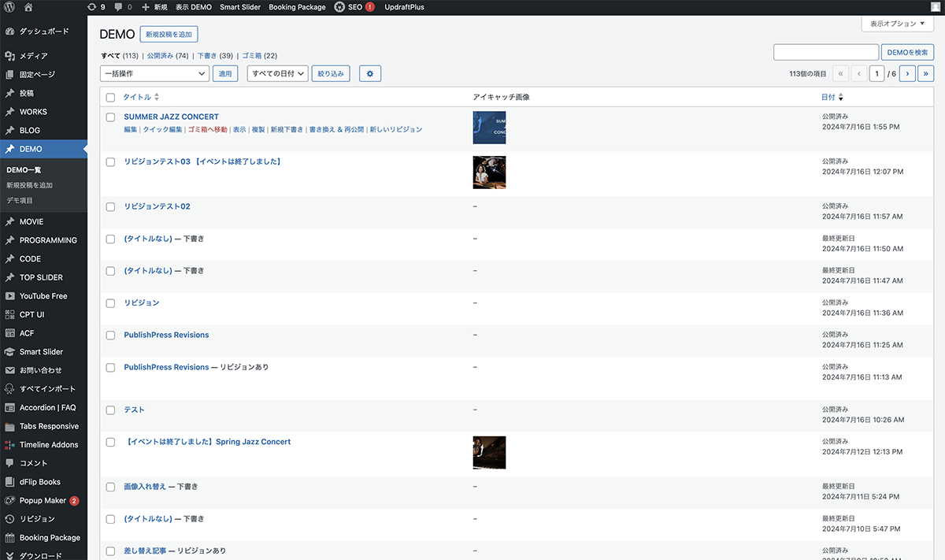
Task: Click the WordPress logo in admin bar
Action: click(x=9, y=7)
